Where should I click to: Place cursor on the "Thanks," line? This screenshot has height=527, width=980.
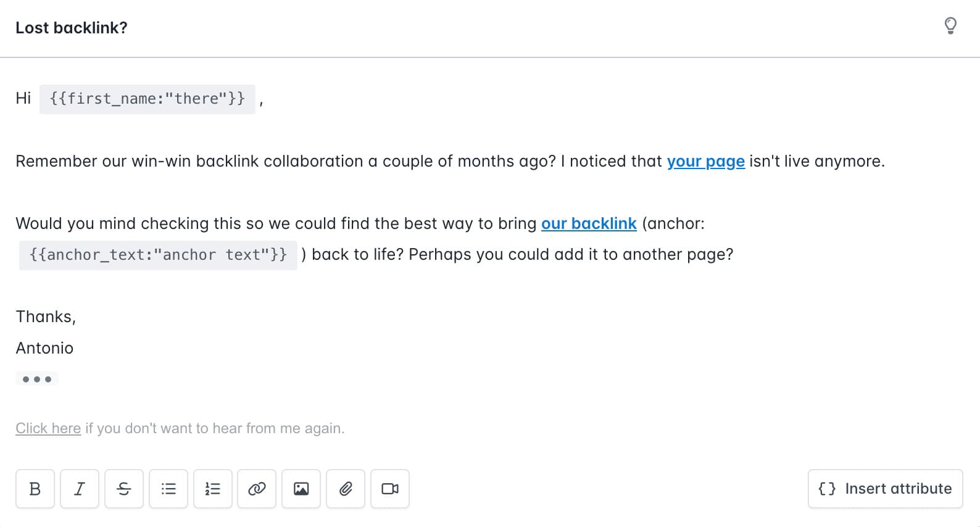(46, 317)
